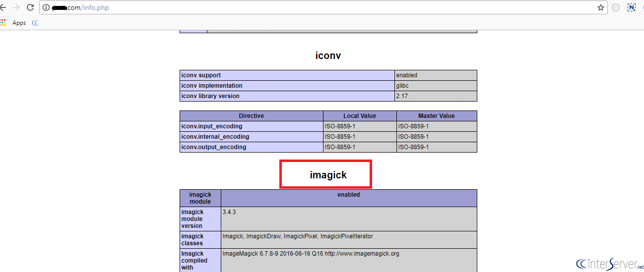Select the 'glibc' implementation value
The image size is (644, 272).
(x=402, y=86)
